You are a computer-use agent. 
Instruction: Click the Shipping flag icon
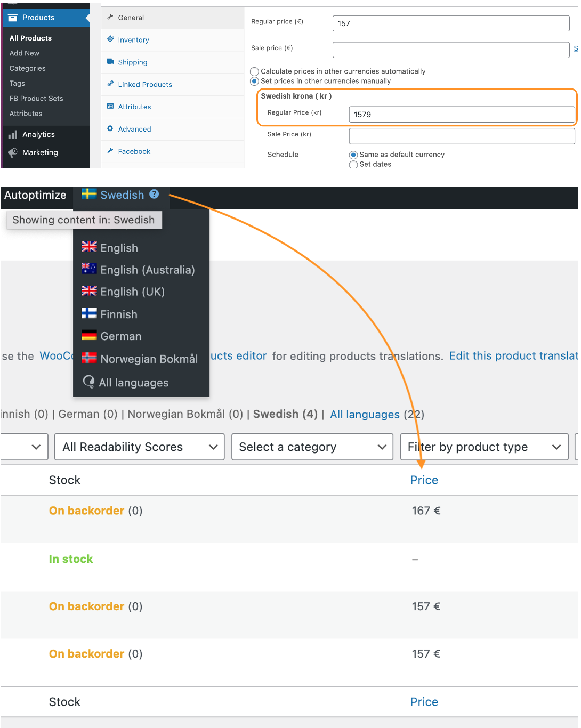click(110, 62)
